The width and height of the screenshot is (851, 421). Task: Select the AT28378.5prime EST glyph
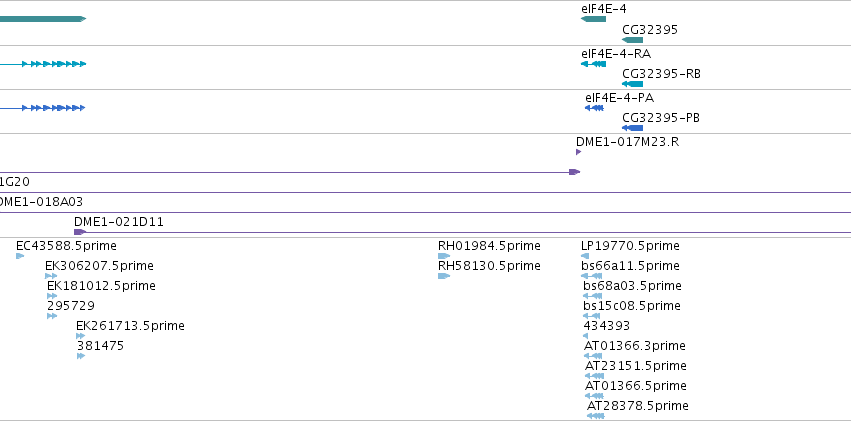tap(595, 416)
